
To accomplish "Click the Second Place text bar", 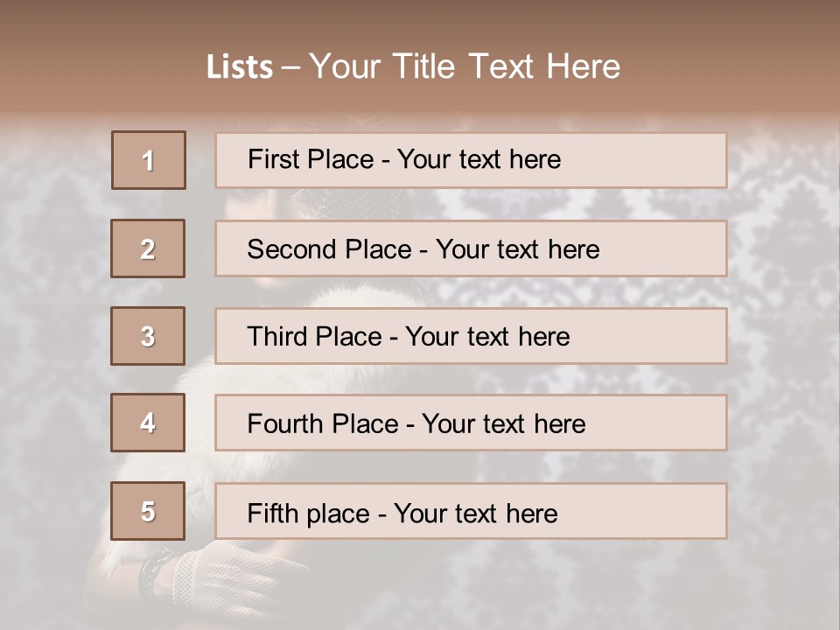I will pyautogui.click(x=471, y=248).
